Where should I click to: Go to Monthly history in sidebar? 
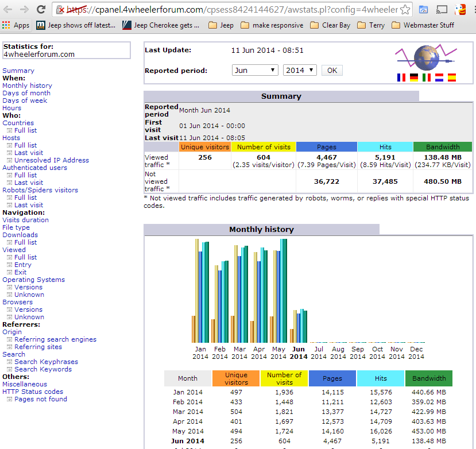pos(28,86)
